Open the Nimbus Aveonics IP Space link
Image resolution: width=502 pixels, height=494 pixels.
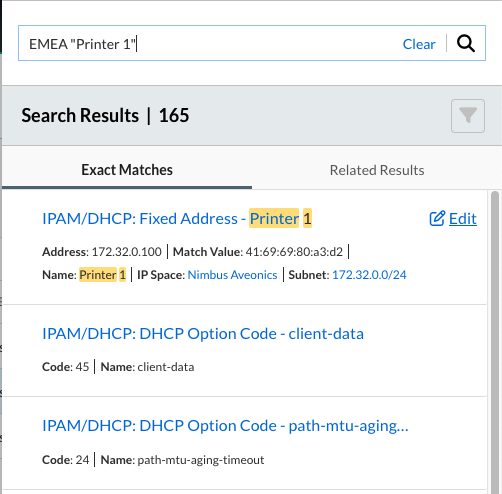pos(232,275)
